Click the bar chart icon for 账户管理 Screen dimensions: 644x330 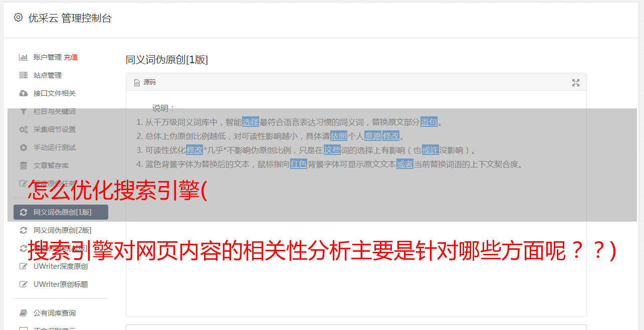[23, 57]
